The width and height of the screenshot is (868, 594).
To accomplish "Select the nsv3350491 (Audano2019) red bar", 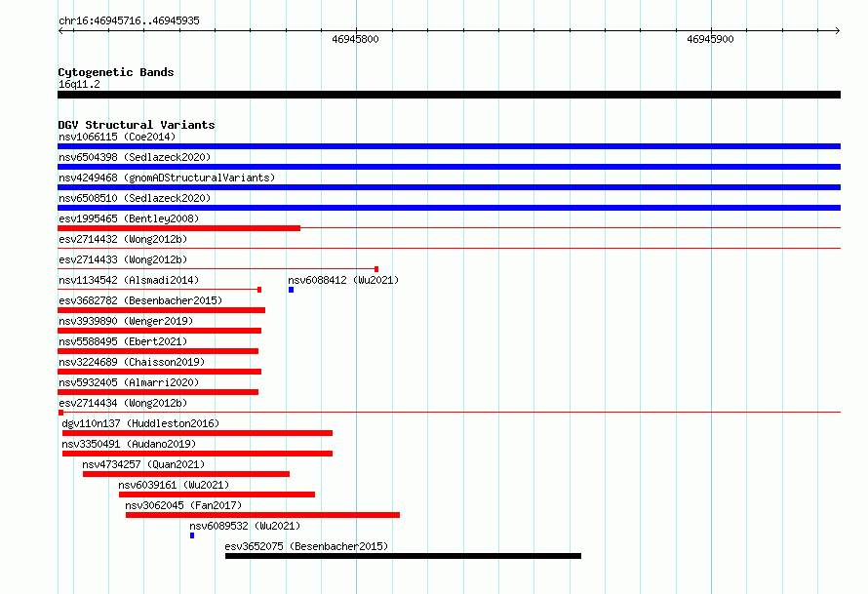I will tap(198, 454).
